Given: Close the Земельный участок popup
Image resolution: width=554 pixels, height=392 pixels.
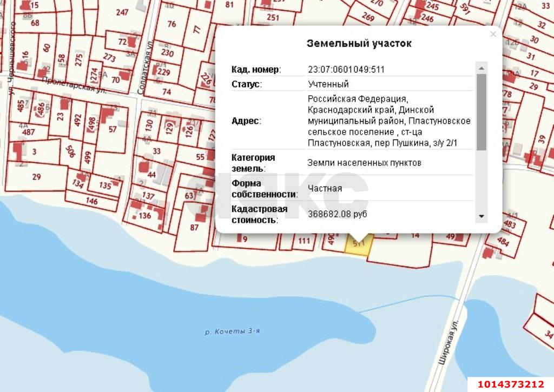Looking at the screenshot, I should tap(492, 34).
